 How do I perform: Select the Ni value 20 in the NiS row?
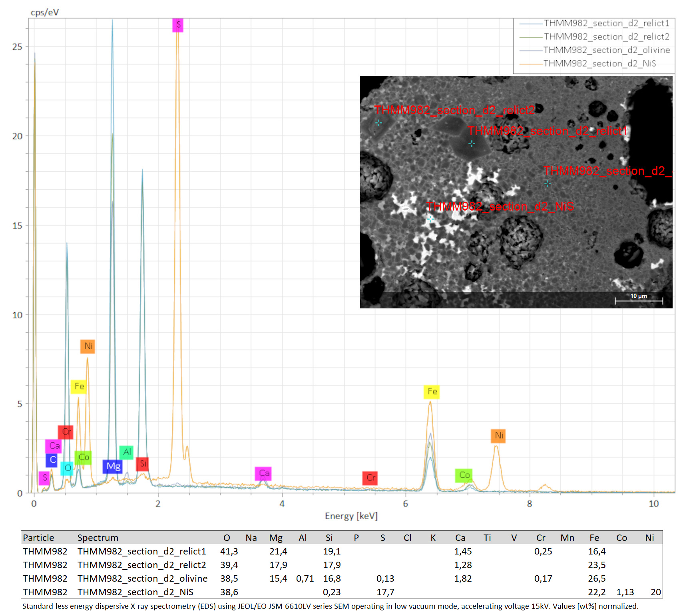pos(656,592)
